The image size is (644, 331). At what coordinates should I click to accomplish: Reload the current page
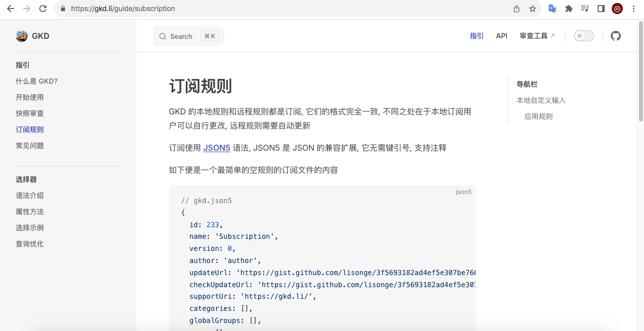point(43,9)
